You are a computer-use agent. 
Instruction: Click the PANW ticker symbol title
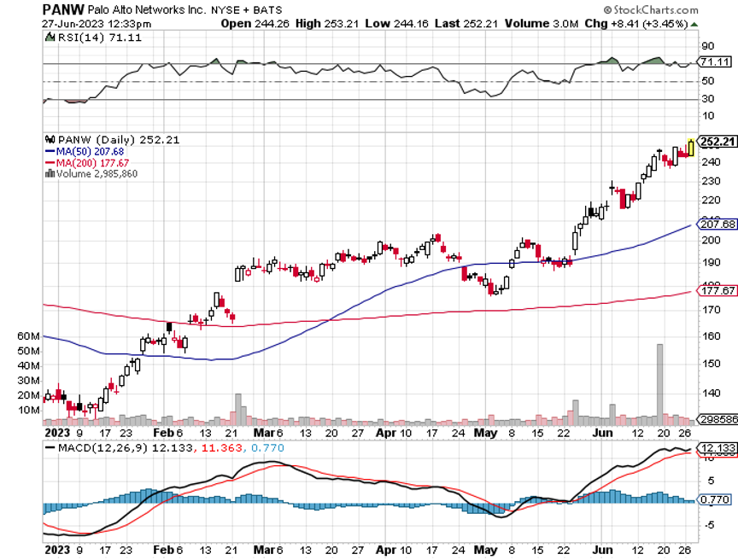[63, 9]
